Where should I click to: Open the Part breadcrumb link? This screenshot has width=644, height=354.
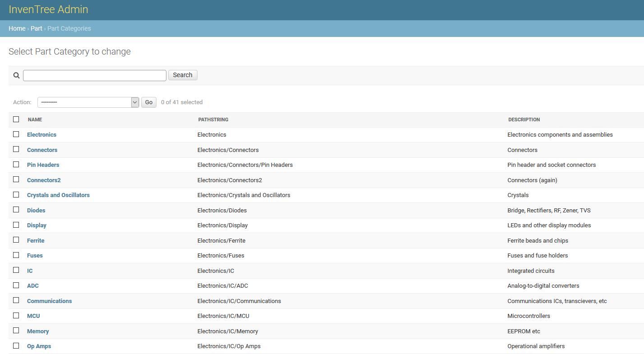36,28
